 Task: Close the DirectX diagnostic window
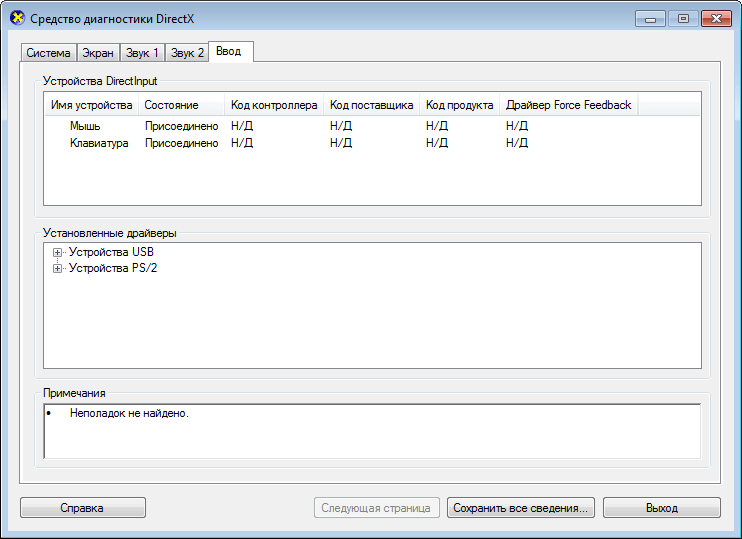coord(716,19)
